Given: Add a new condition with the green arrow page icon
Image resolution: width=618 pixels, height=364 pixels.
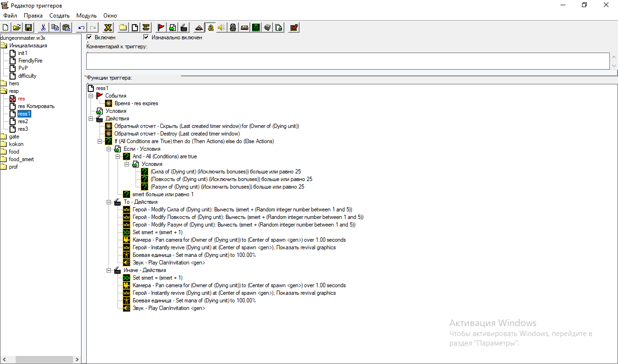Looking at the screenshot, I should click(x=173, y=27).
